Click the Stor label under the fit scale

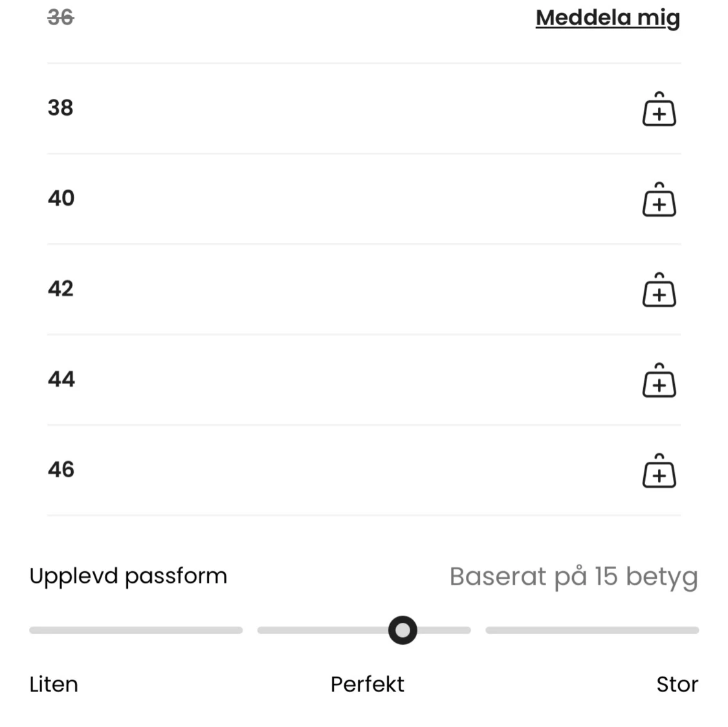point(678,684)
